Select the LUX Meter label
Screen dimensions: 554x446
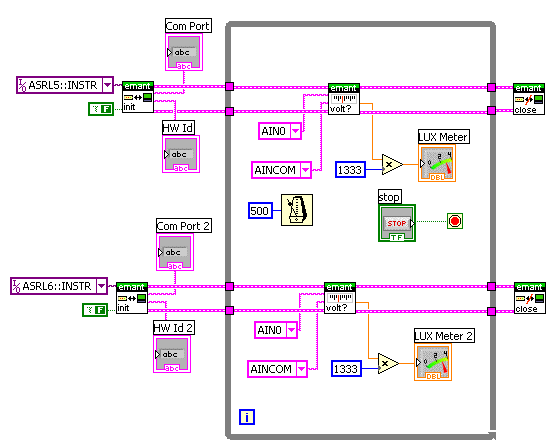443,137
